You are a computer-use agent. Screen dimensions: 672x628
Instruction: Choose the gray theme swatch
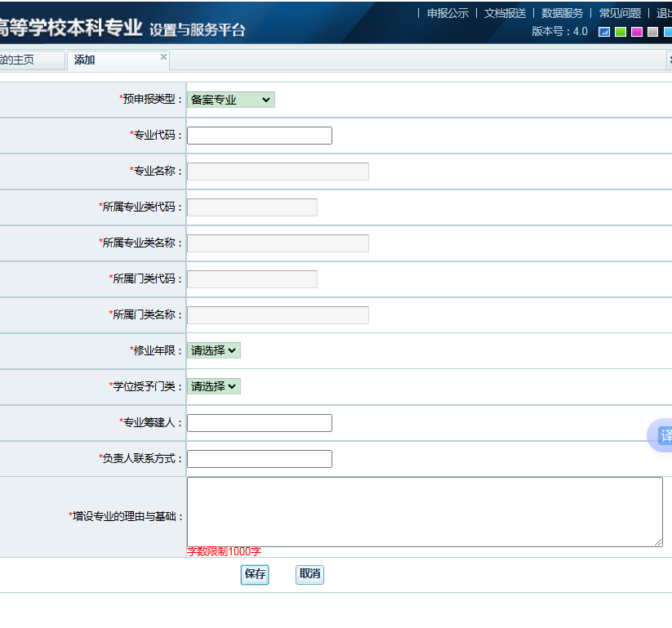click(652, 32)
